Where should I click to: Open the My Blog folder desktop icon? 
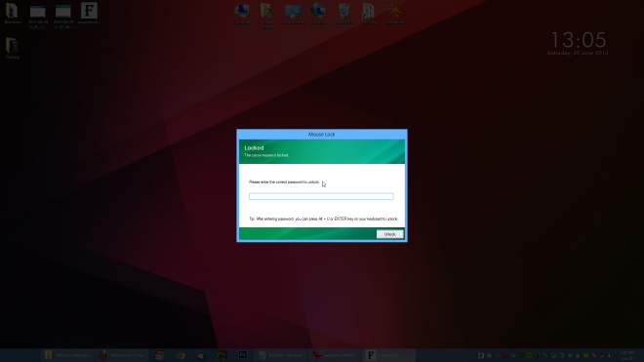(x=369, y=14)
